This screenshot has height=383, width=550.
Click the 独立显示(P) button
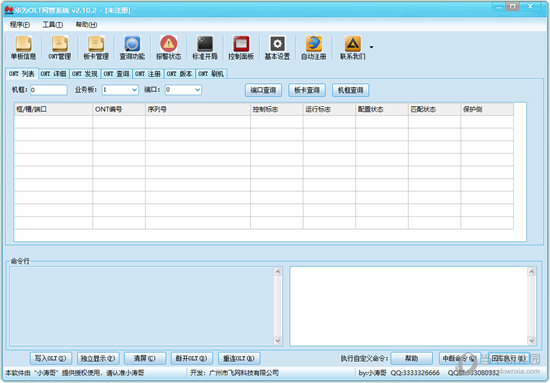pos(98,358)
